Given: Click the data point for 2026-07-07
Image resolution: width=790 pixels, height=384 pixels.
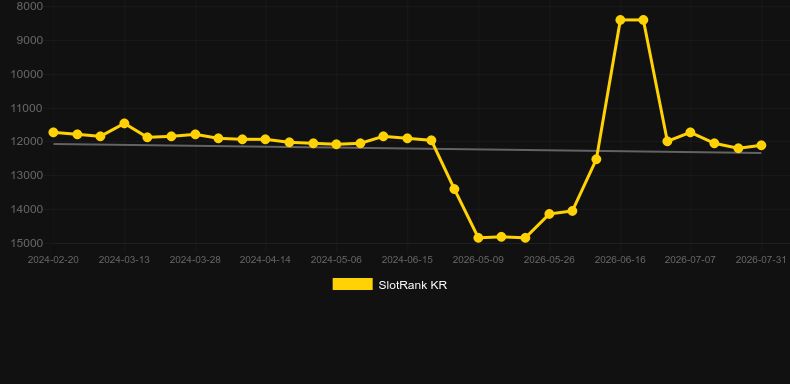Looking at the screenshot, I should point(690,132).
